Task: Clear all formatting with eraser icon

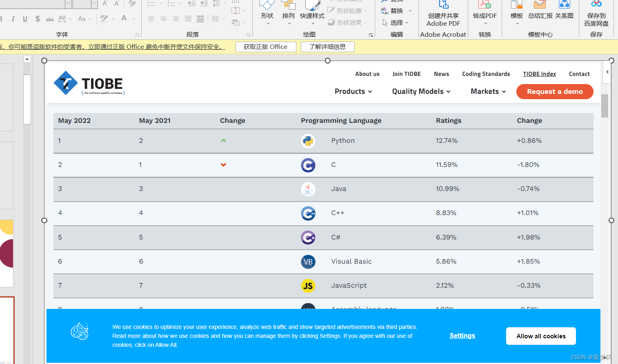Action: [x=132, y=3]
